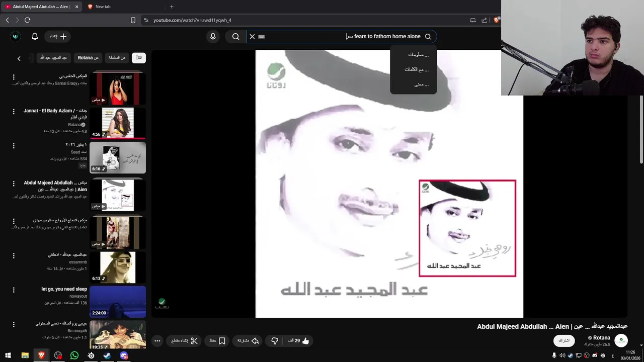Select the suggestion ending in معلومات

click(414, 54)
